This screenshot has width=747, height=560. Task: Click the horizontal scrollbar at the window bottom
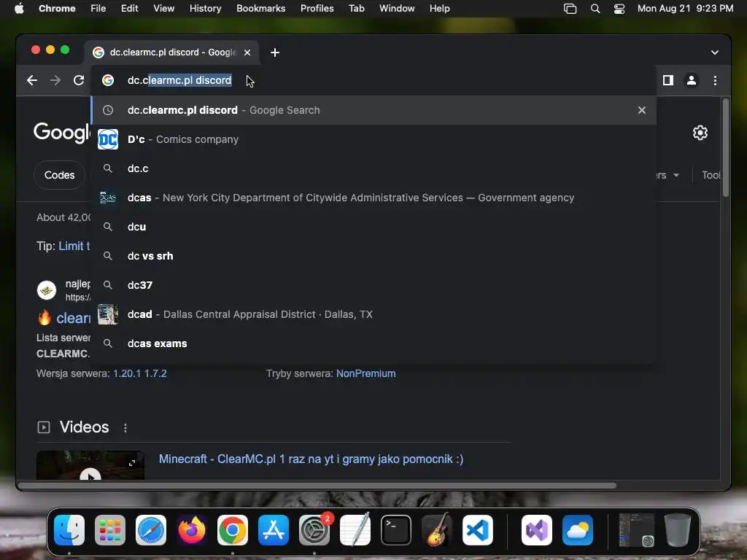(x=317, y=486)
